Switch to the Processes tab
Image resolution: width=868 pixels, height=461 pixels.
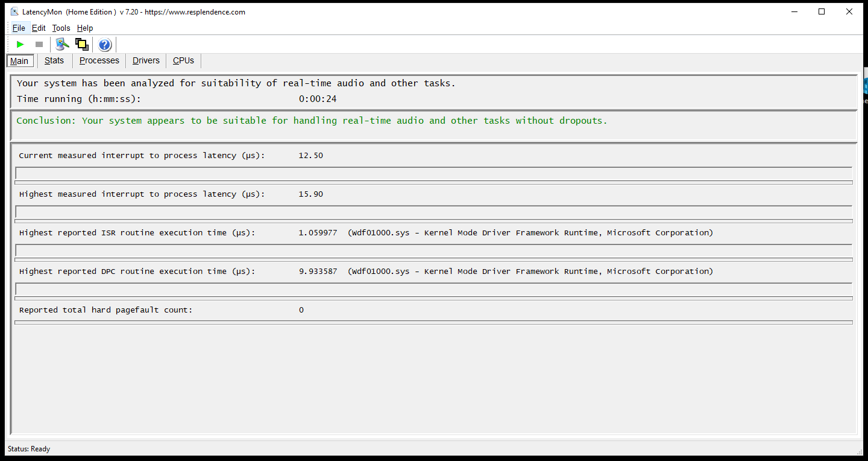[x=99, y=60]
